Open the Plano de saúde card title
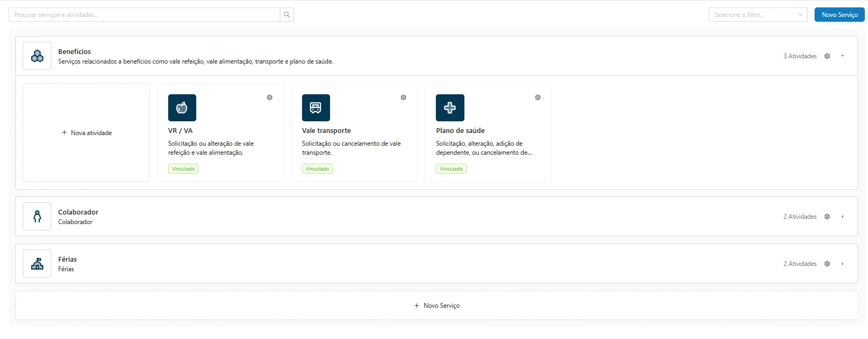The image size is (868, 339). [x=460, y=131]
